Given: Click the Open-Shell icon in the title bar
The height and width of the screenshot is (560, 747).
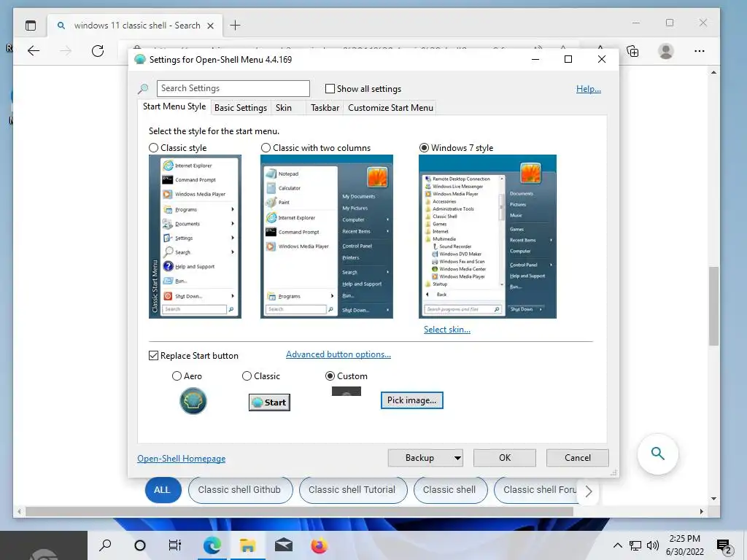Looking at the screenshot, I should click(x=139, y=60).
